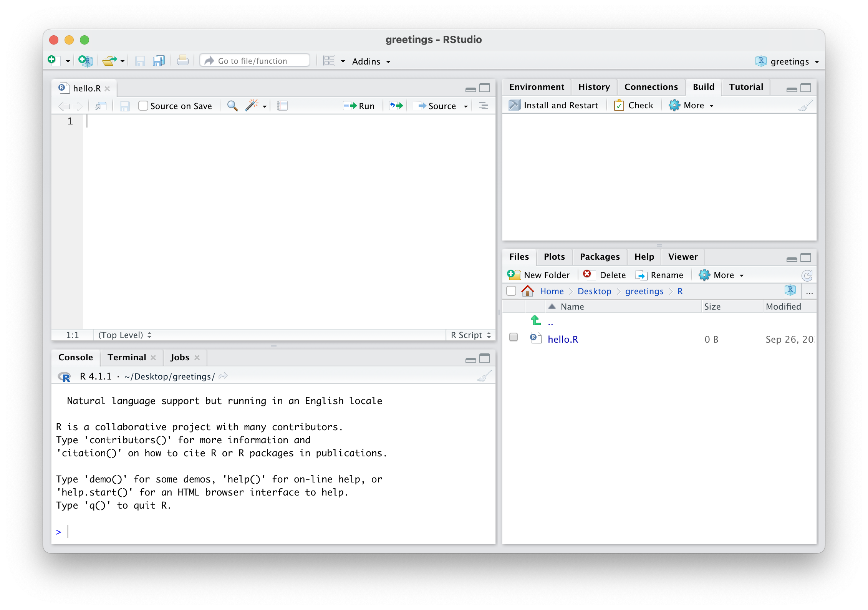868x610 pixels.
Task: Open the Connections tab
Action: pos(651,87)
